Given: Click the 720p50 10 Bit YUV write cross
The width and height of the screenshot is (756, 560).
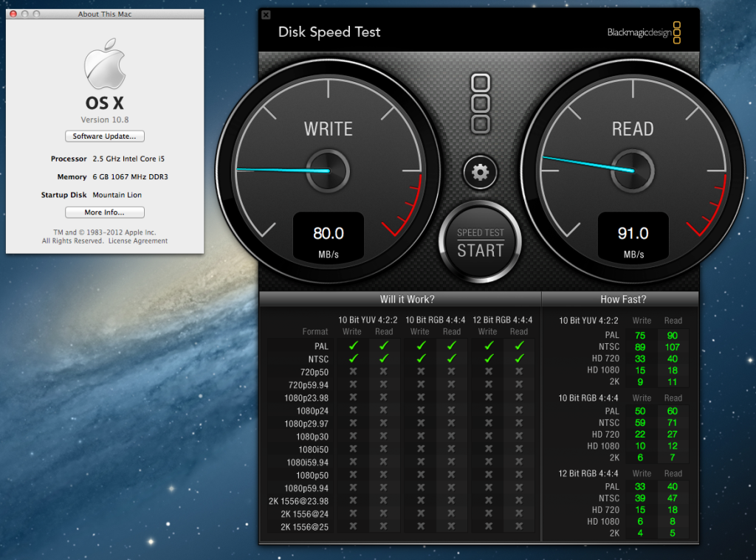Looking at the screenshot, I should pyautogui.click(x=354, y=372).
